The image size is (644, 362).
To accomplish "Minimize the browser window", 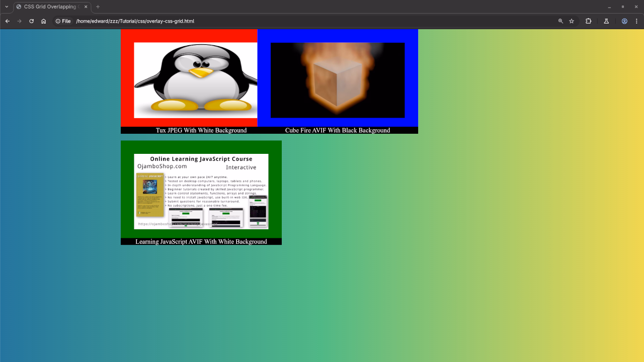I will [x=609, y=7].
